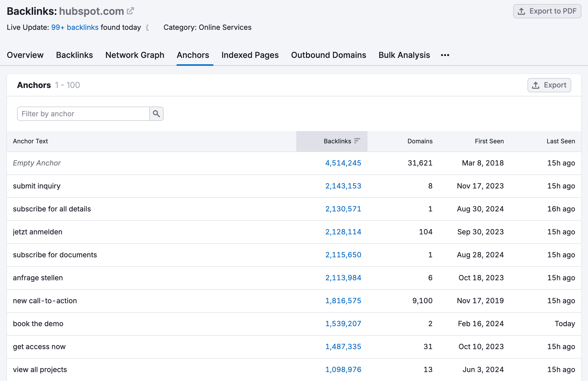Viewport: 588px width, 381px height.
Task: Sort the table by the Domains column header
Action: pos(420,141)
